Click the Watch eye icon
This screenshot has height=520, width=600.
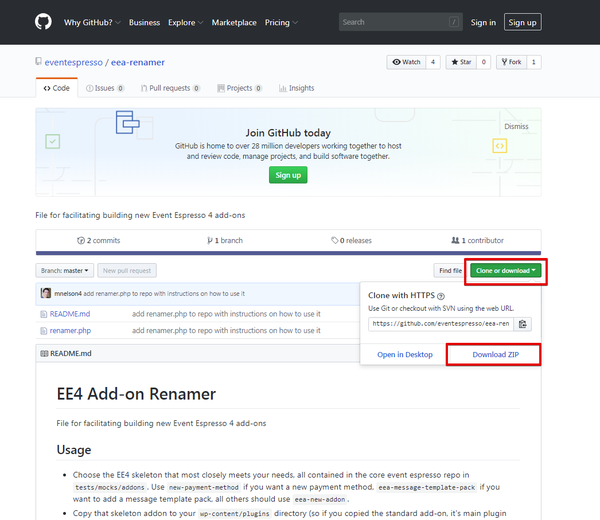coord(396,62)
